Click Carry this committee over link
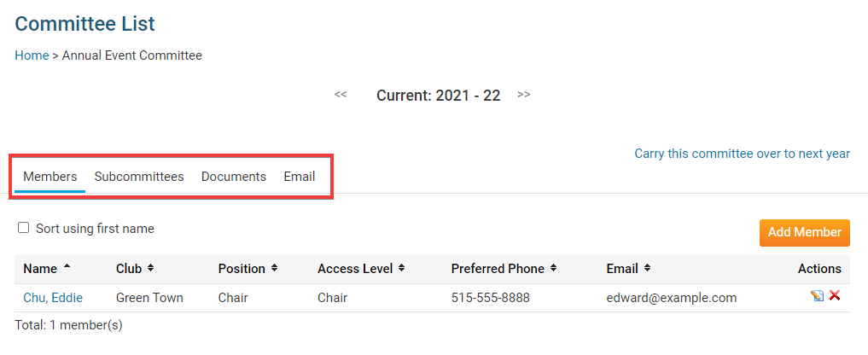The image size is (868, 355). click(742, 154)
